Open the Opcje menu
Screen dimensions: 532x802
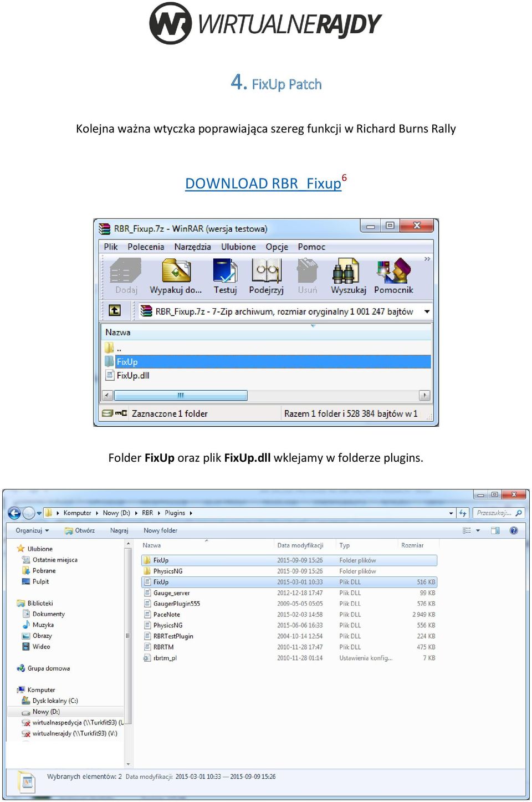(277, 247)
